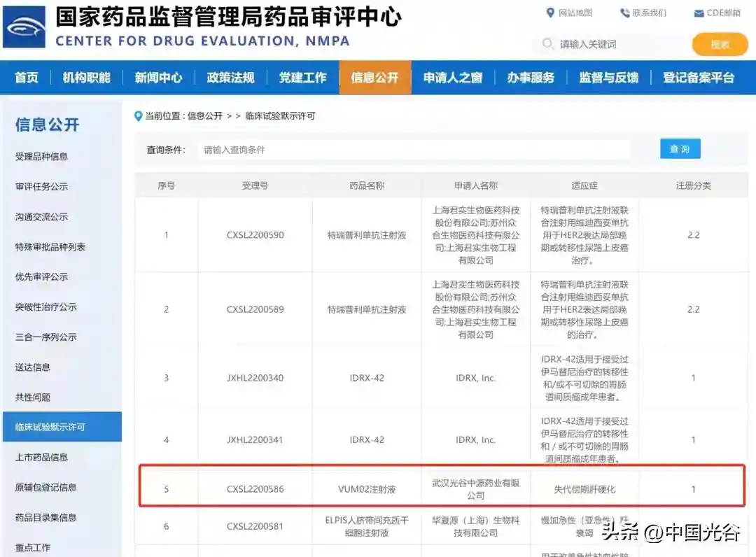Open CDE邮箱 mail icon
756x557 pixels.
[699, 13]
